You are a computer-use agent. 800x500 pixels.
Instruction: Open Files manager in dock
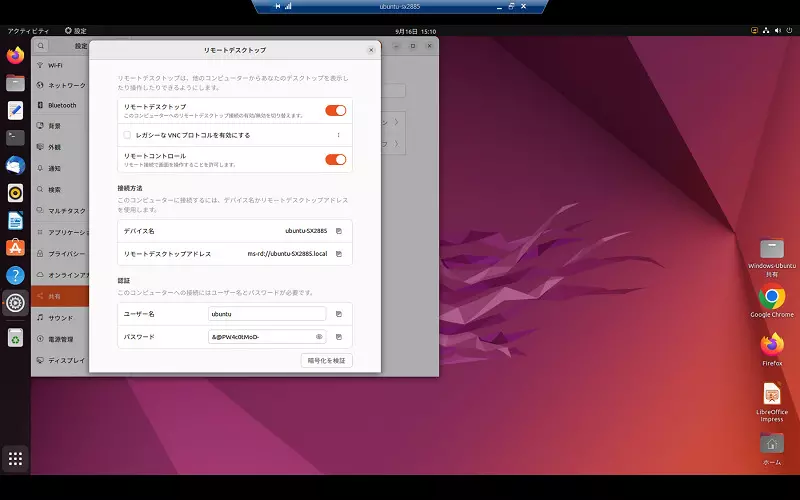[15, 83]
